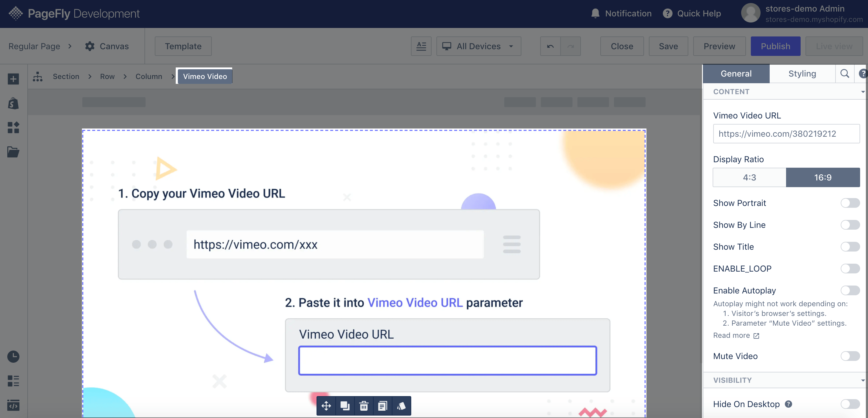Click the move element icon

(x=326, y=406)
